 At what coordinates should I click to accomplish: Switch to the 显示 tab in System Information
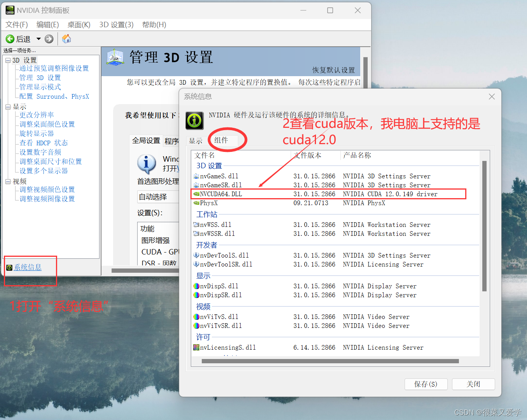coord(196,141)
